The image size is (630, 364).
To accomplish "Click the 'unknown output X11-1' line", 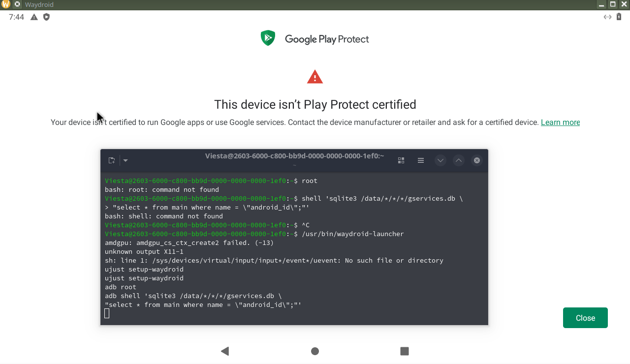I will click(x=144, y=252).
